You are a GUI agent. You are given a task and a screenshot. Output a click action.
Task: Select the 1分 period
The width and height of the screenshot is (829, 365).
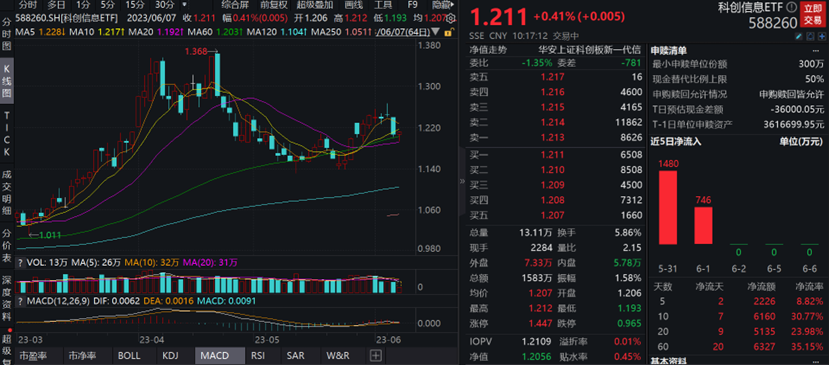[83, 5]
